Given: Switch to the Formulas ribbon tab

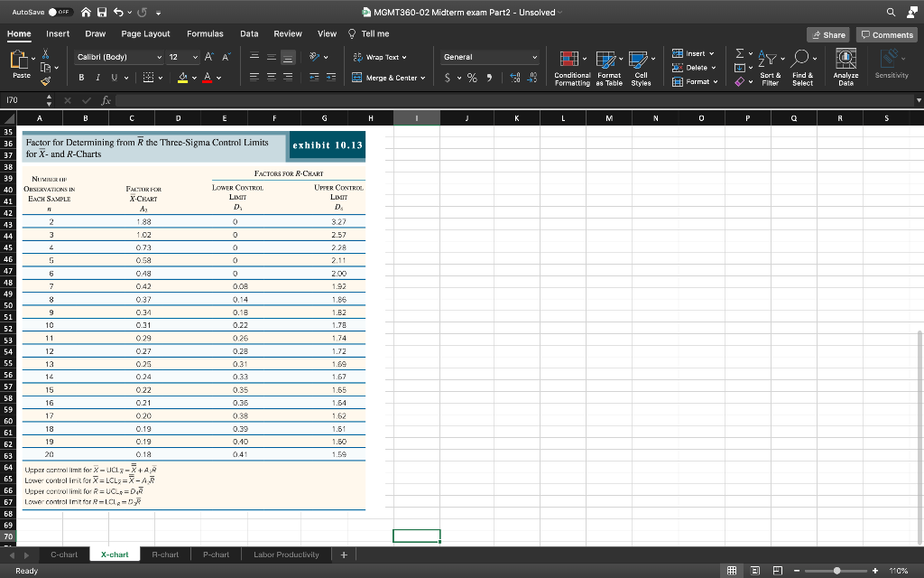Looking at the screenshot, I should (205, 33).
